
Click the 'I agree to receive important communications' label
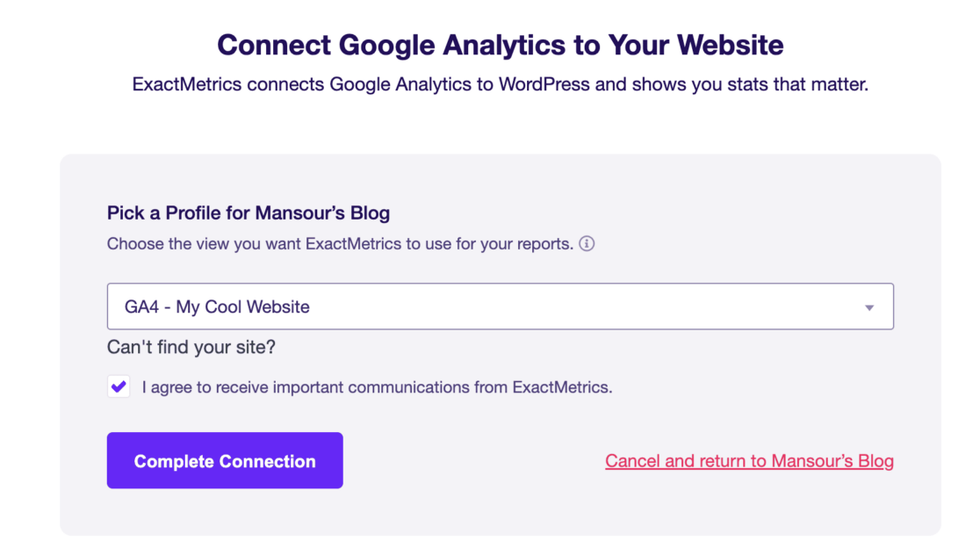(x=377, y=387)
